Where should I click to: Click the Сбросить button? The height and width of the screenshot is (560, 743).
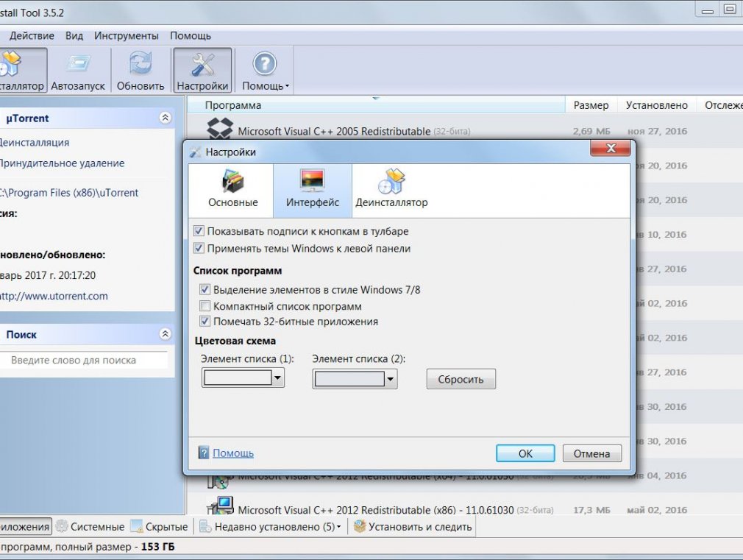(x=461, y=379)
